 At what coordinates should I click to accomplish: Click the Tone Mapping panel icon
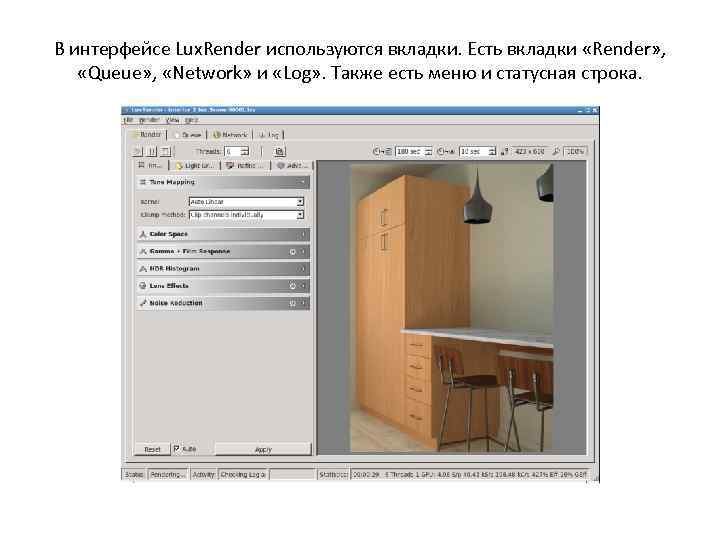tap(143, 182)
